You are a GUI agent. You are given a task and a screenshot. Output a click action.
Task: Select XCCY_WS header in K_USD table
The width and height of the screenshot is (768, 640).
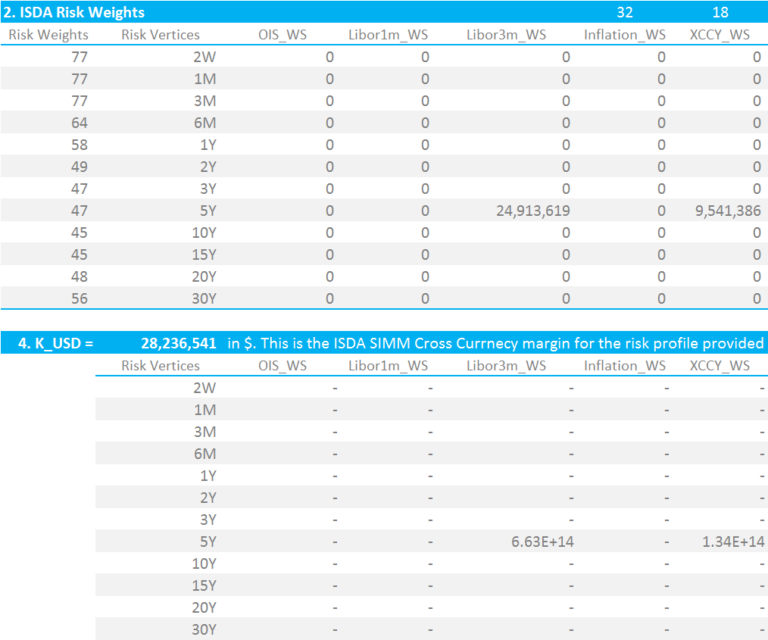click(720, 366)
